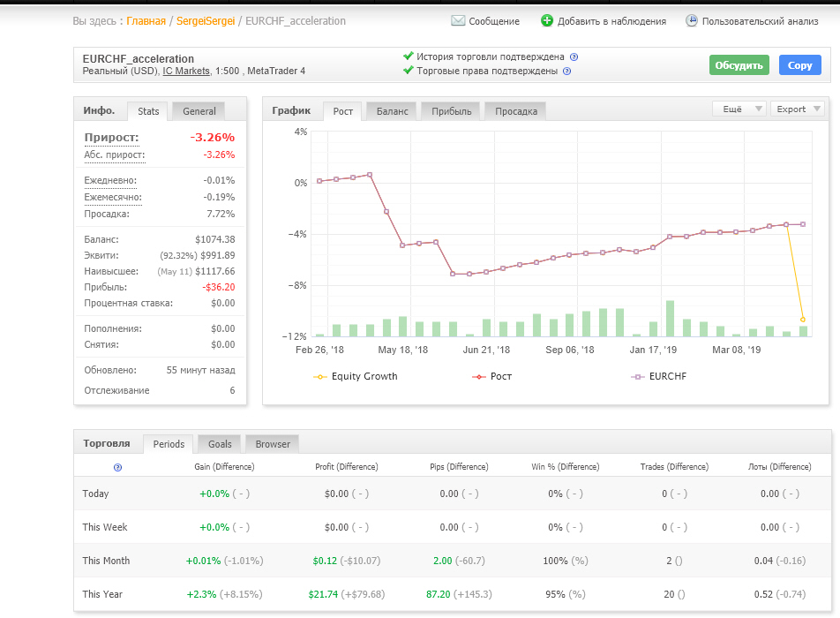
Task: Click the green plus add-to-watchlist icon
Action: 546,21
